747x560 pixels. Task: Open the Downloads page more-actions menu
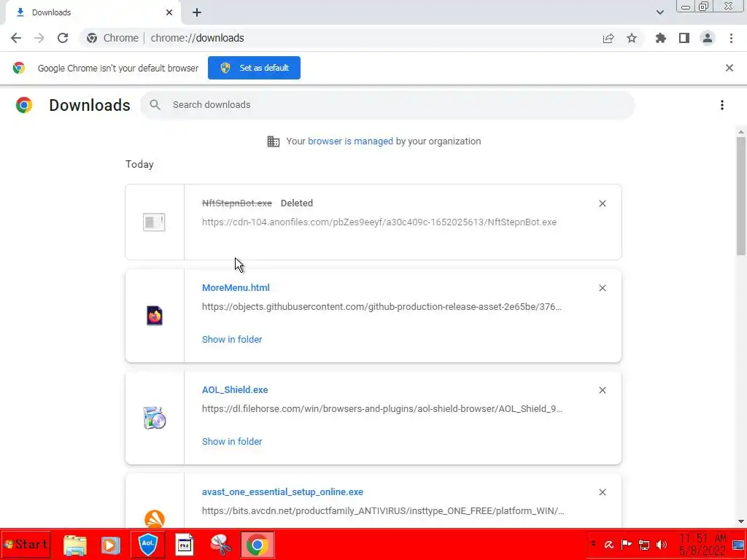[722, 105]
